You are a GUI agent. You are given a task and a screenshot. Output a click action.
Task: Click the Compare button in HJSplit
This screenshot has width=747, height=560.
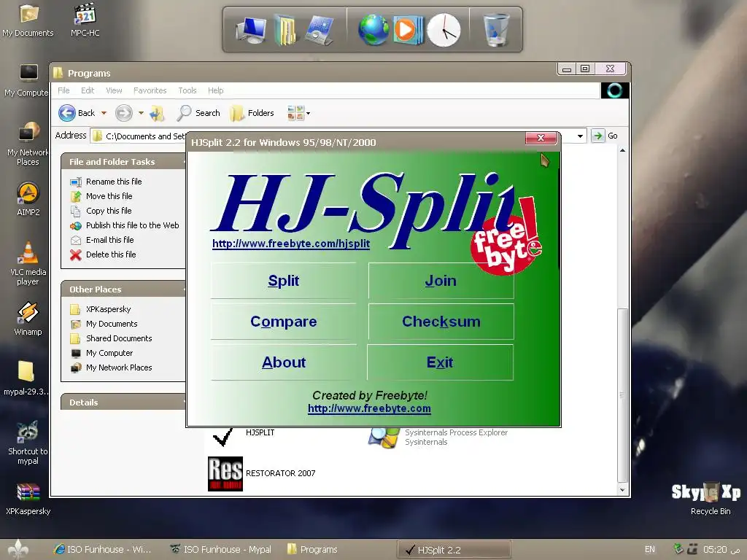pyautogui.click(x=284, y=322)
